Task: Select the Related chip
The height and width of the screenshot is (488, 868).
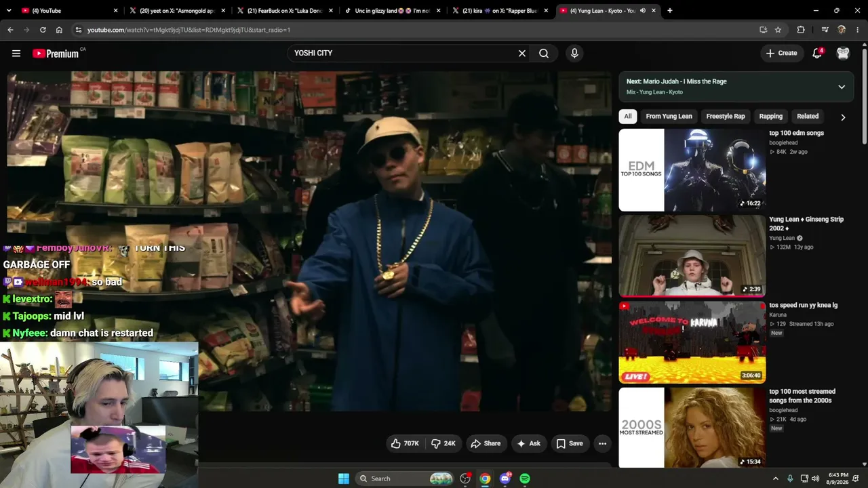Action: [808, 116]
